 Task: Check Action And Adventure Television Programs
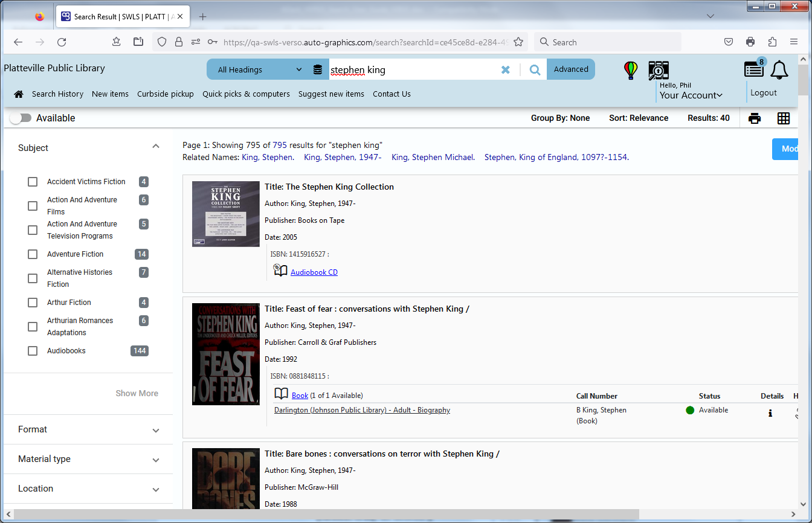click(x=33, y=230)
